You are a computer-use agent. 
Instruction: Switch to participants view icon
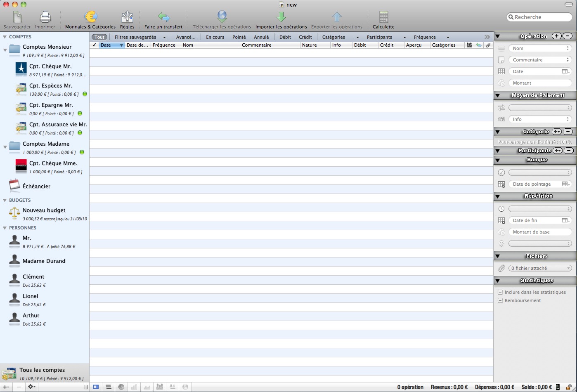coord(160,387)
